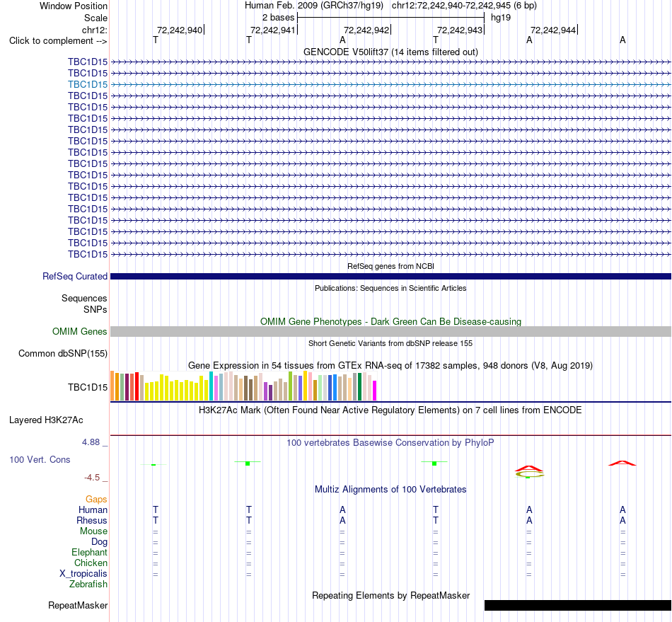Click the black RepeatMasker element bar
Viewport: 672px width, 622px height.
tap(578, 605)
